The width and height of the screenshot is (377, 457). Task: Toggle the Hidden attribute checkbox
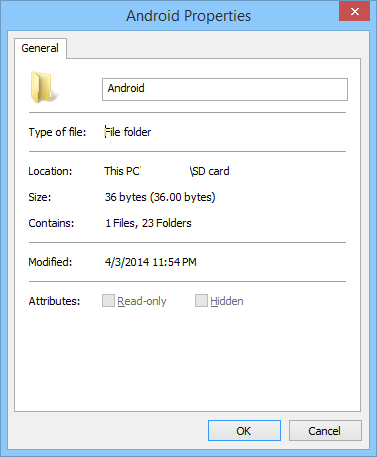point(201,300)
